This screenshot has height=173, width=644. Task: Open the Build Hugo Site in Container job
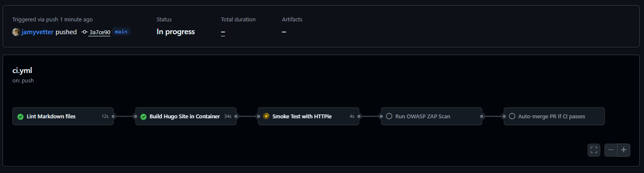tap(184, 116)
